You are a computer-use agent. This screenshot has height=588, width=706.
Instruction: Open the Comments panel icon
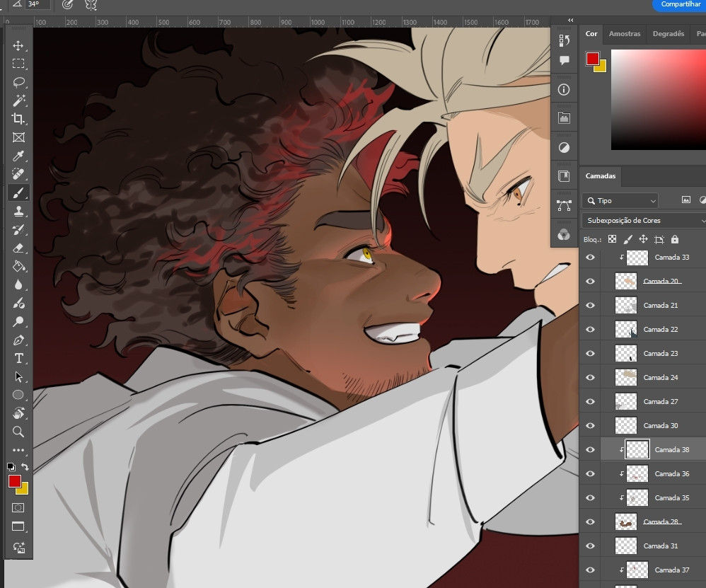(x=564, y=60)
